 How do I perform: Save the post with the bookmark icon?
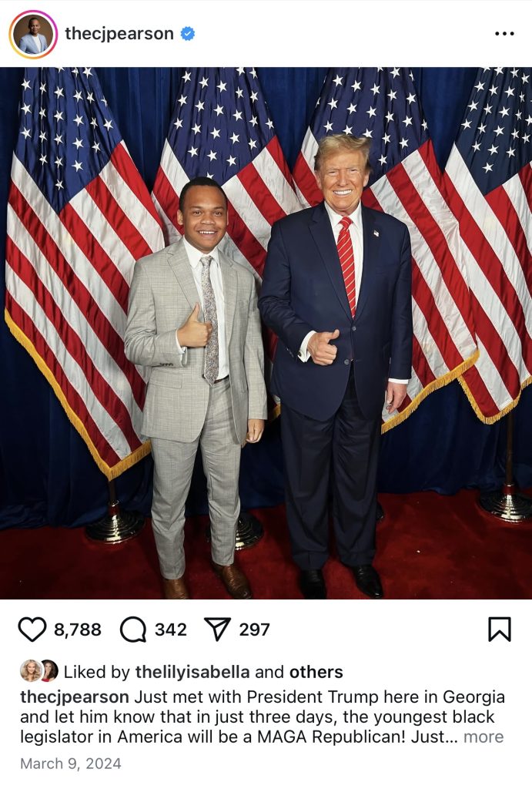click(500, 629)
